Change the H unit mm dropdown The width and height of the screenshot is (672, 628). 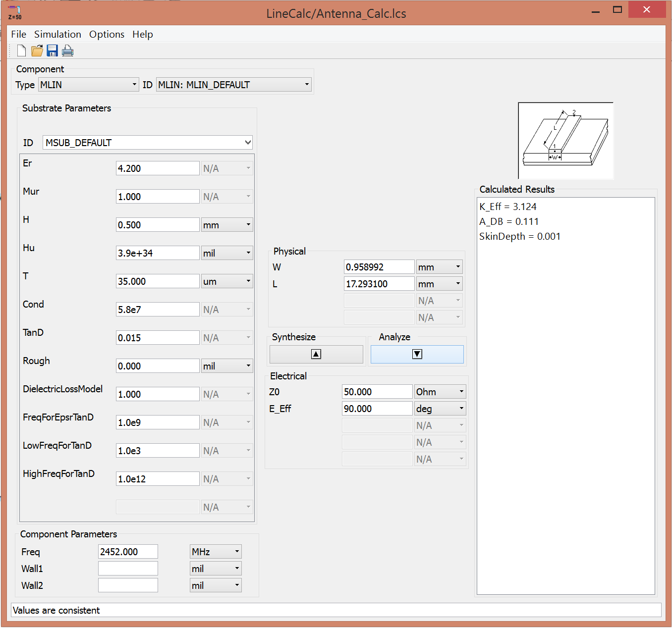coord(227,225)
